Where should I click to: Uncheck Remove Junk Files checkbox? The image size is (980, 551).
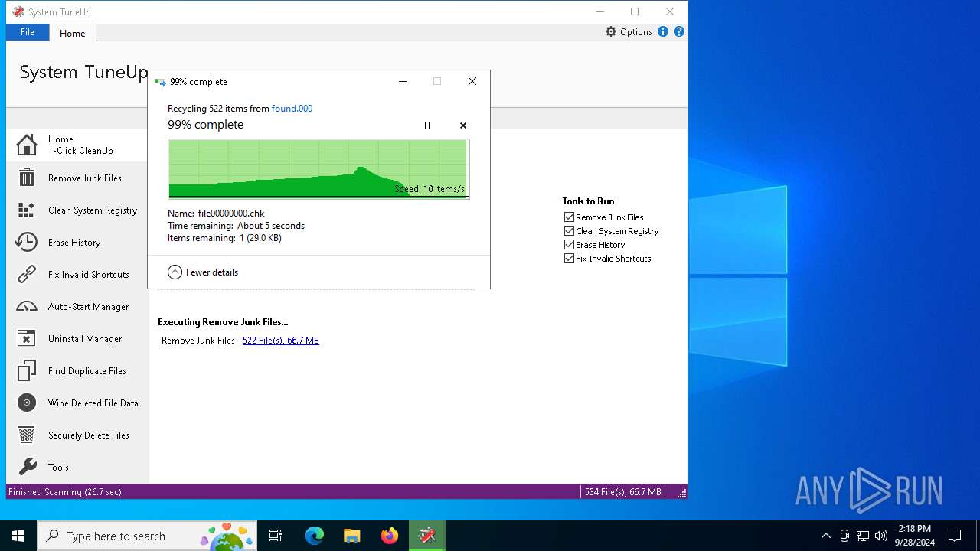click(569, 217)
